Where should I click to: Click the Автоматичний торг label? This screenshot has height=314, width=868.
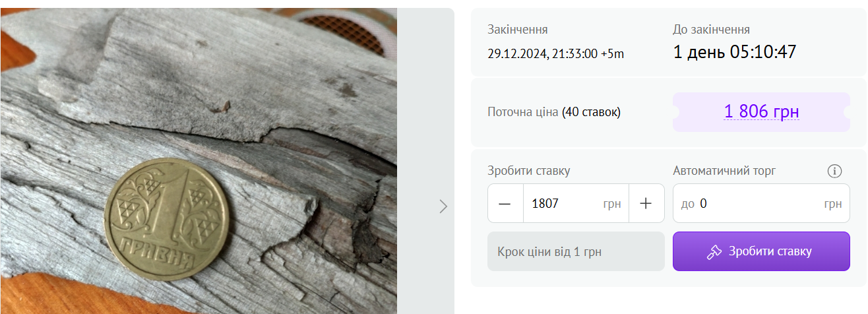(x=724, y=171)
